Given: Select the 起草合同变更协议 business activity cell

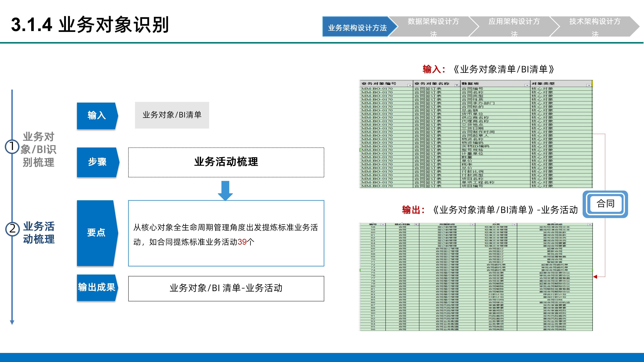Looking at the screenshot, I should point(554,273).
